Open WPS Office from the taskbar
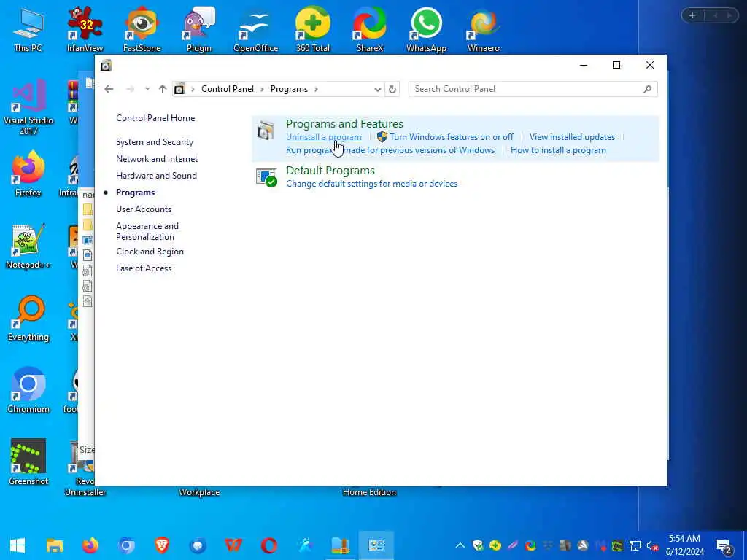747x560 pixels. 233,545
